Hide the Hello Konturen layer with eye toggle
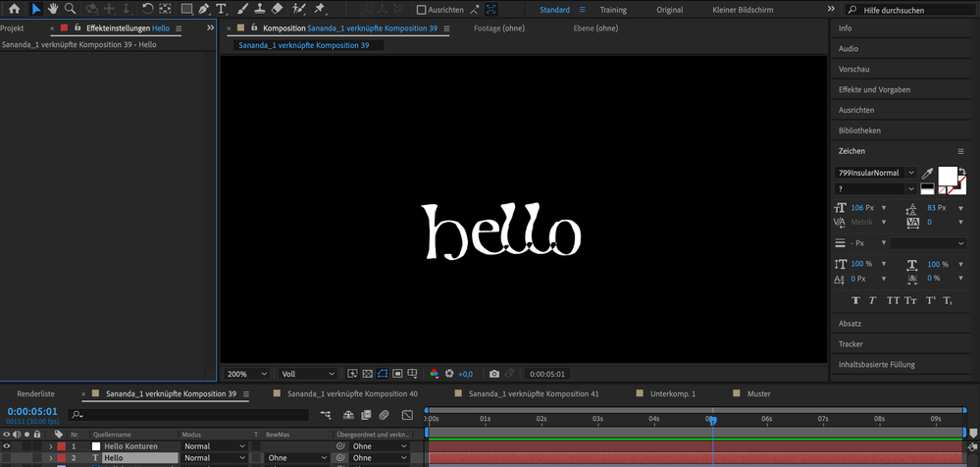 click(7, 446)
